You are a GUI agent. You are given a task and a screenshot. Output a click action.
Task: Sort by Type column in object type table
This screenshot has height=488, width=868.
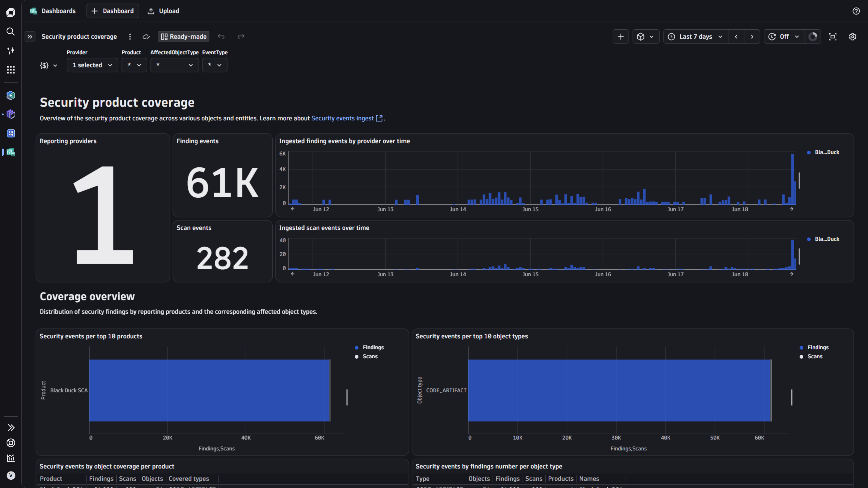422,479
